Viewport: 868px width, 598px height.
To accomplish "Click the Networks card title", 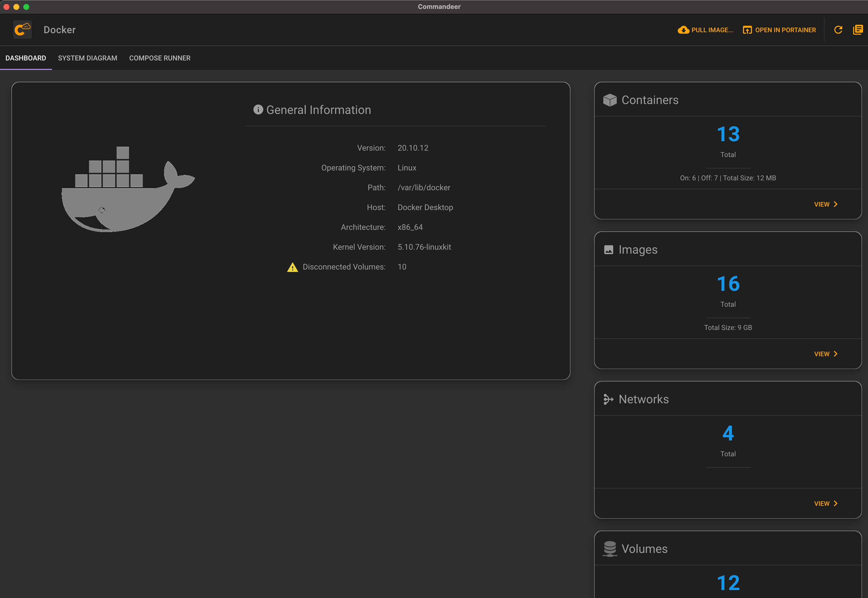I will (x=644, y=399).
